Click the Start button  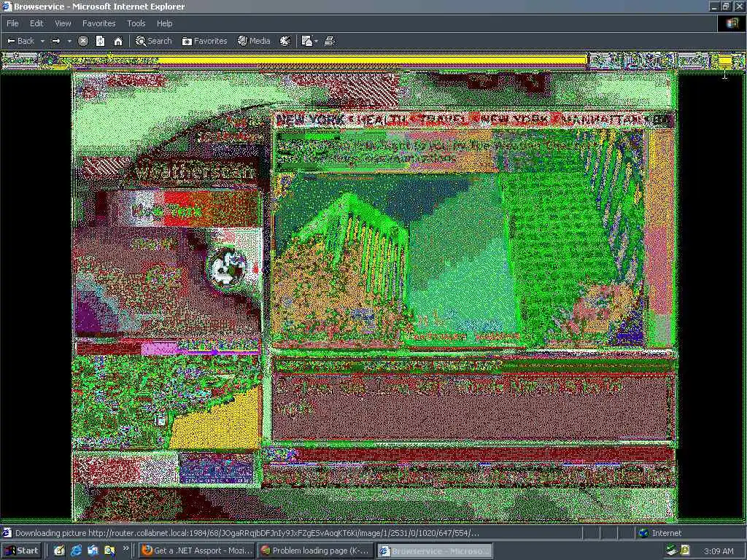pos(21,551)
